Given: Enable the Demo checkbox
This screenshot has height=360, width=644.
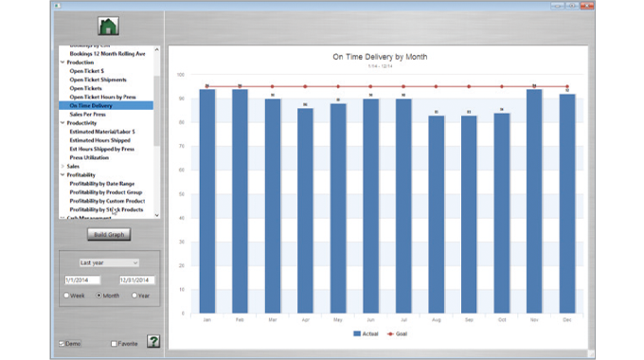Looking at the screenshot, I should [x=62, y=344].
